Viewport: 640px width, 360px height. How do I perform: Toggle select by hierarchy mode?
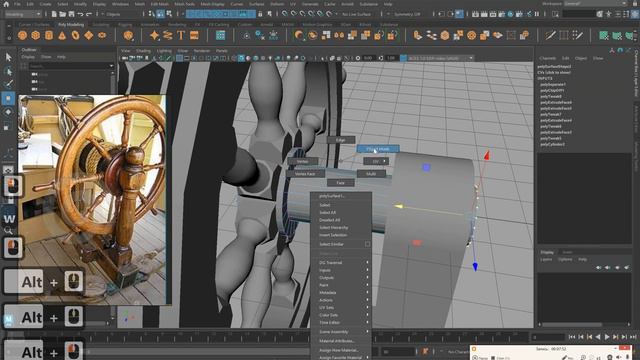tap(151, 14)
